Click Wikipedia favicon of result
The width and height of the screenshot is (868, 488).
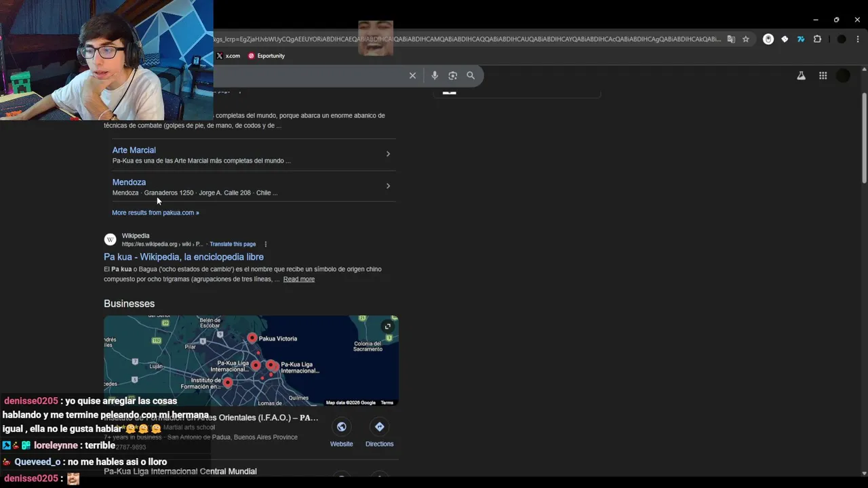pos(110,239)
